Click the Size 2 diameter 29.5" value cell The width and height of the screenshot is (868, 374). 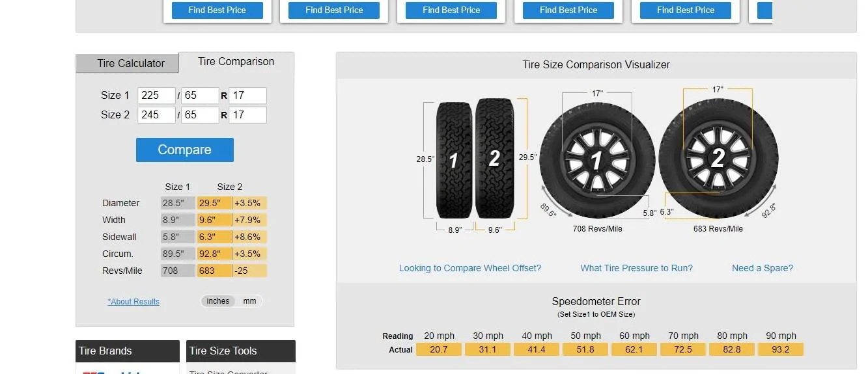(x=214, y=203)
